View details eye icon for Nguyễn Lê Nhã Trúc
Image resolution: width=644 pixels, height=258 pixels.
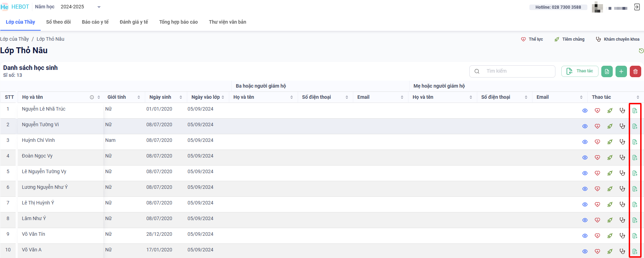pyautogui.click(x=585, y=111)
